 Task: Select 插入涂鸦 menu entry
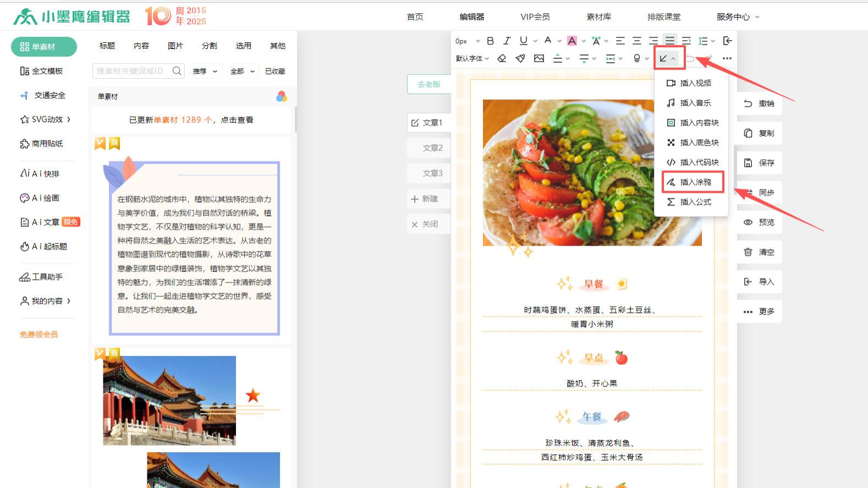(691, 182)
